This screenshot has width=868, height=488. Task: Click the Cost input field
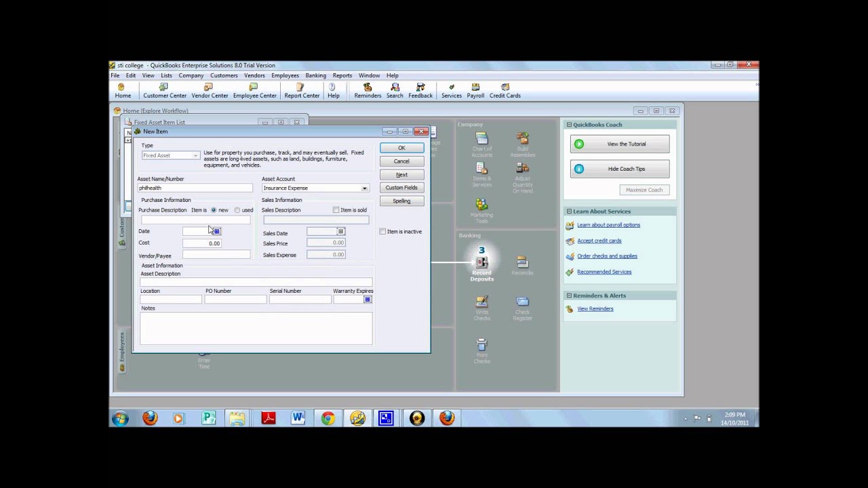click(x=201, y=243)
